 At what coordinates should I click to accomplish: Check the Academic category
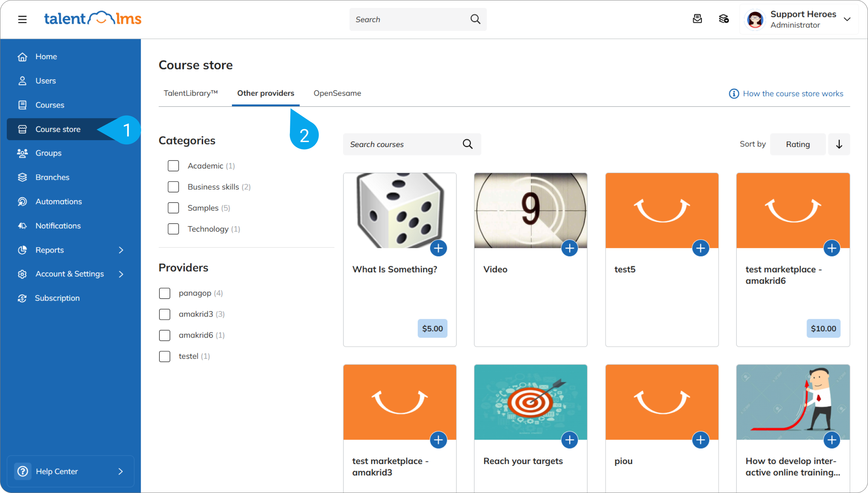click(x=173, y=166)
